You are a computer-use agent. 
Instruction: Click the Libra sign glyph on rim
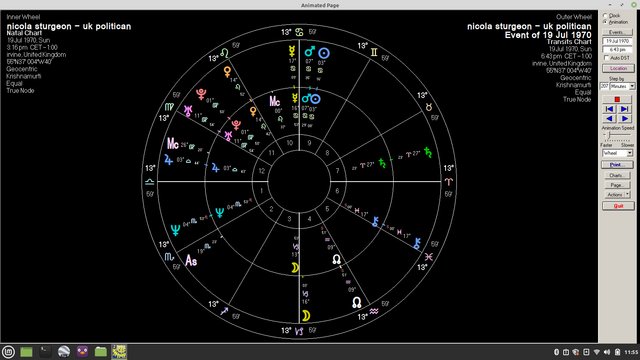150,182
